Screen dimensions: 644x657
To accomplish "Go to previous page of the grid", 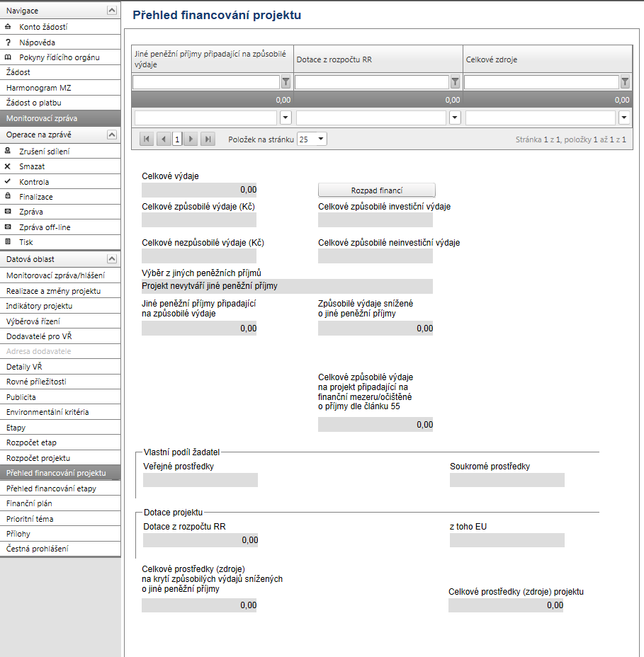I will click(164, 139).
